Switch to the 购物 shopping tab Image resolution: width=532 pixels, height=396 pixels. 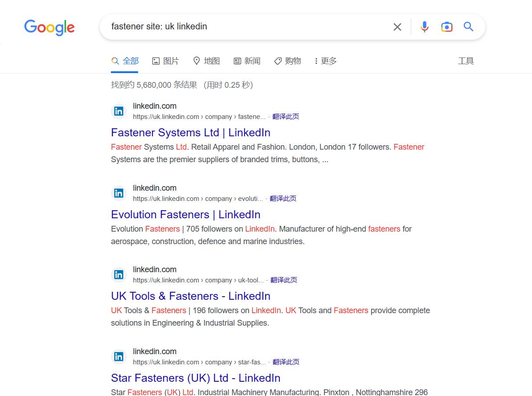(x=288, y=61)
